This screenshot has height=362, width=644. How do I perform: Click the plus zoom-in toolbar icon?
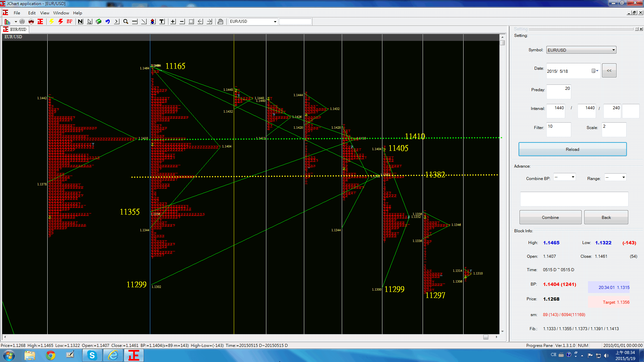(173, 22)
